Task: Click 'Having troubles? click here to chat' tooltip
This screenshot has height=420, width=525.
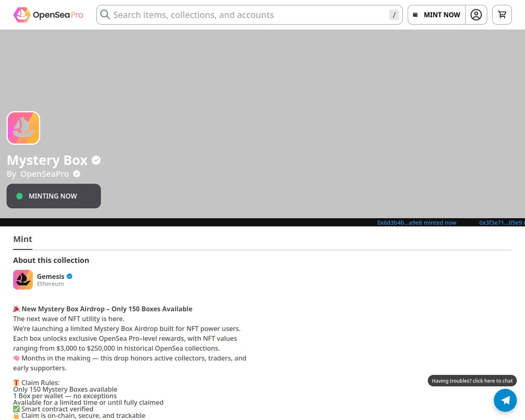Action: (472, 381)
